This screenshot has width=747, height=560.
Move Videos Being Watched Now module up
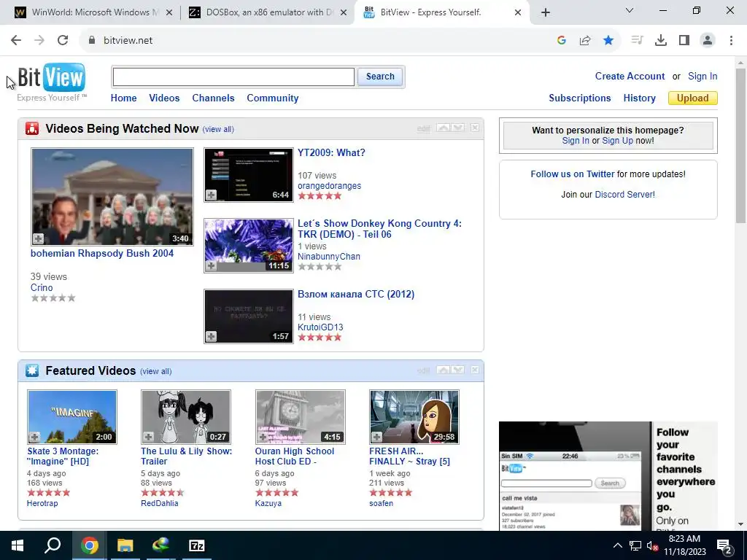[443, 128]
